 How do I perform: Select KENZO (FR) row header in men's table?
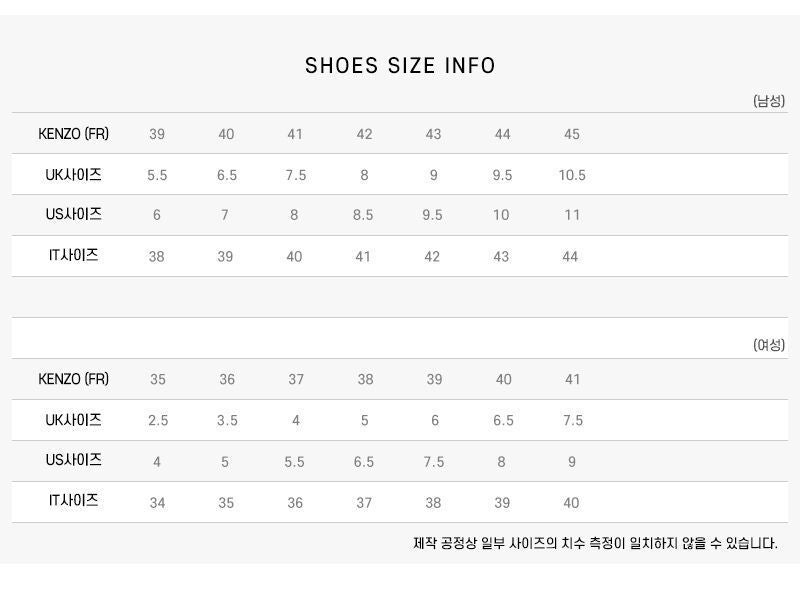click(x=73, y=134)
